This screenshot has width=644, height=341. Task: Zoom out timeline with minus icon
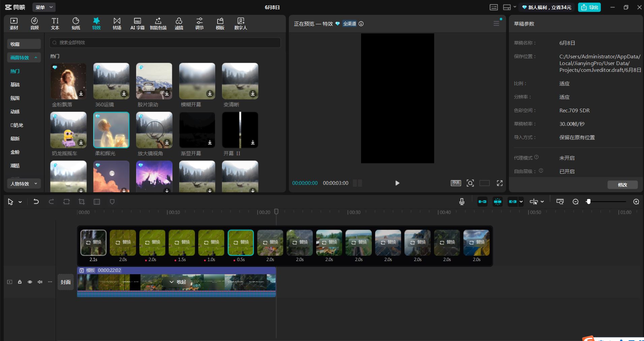point(576,202)
